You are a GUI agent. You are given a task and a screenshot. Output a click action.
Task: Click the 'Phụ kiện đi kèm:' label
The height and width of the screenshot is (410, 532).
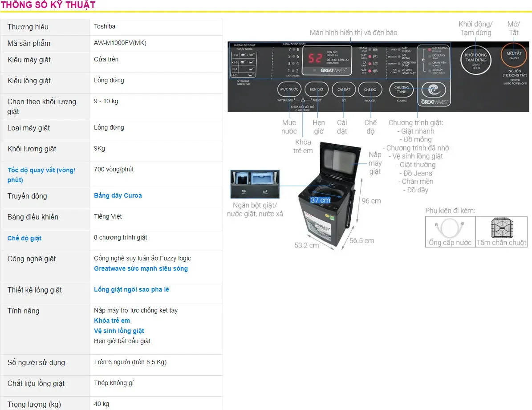pos(450,211)
